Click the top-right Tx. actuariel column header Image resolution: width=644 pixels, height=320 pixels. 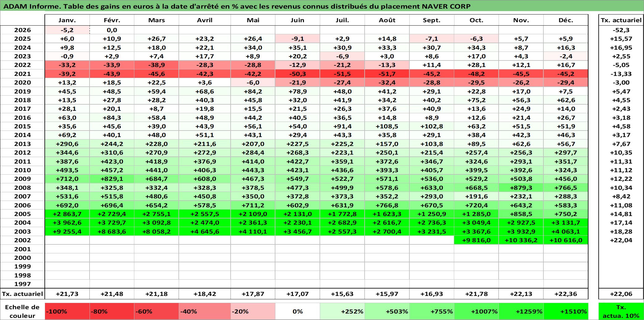(x=621, y=20)
